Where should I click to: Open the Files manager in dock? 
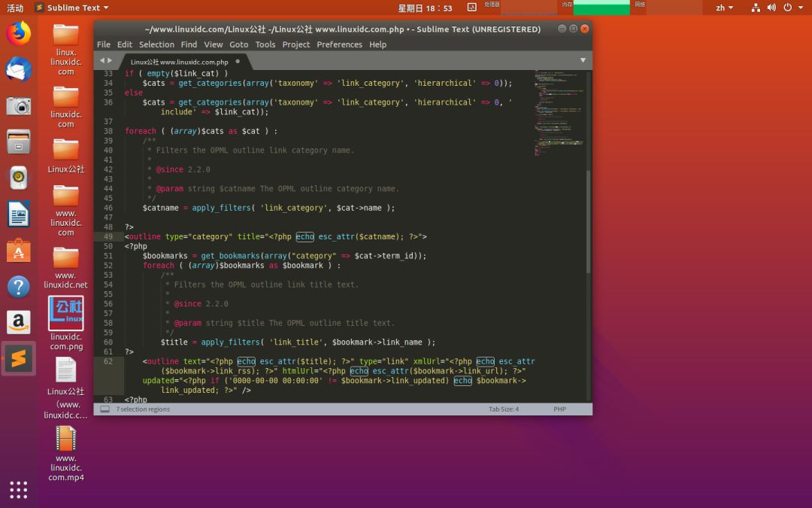click(x=19, y=141)
